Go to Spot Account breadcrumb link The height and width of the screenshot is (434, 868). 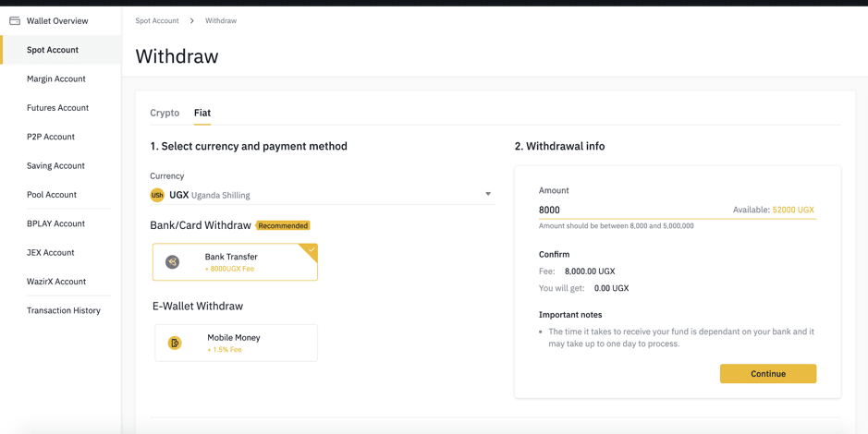pos(157,21)
